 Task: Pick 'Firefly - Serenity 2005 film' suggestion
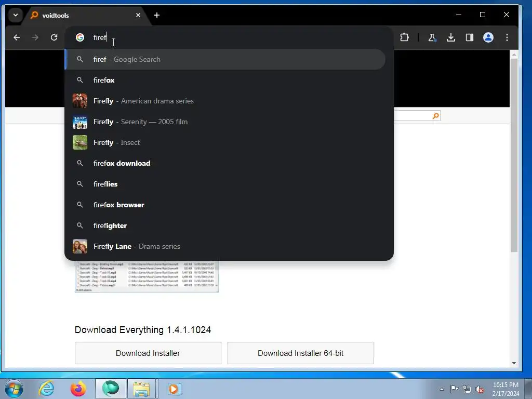pos(225,122)
